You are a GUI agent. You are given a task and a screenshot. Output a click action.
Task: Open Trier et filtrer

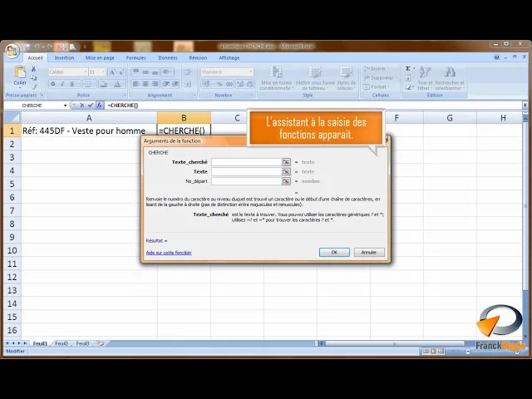point(425,78)
